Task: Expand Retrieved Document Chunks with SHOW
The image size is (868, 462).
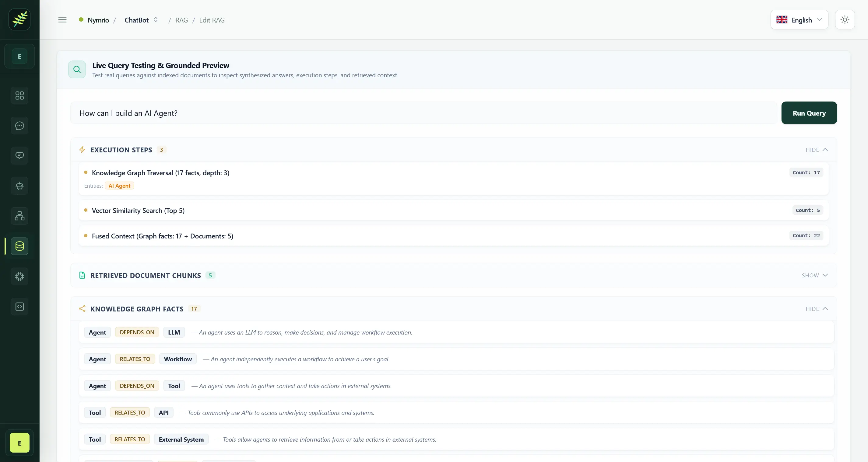Action: coord(814,276)
